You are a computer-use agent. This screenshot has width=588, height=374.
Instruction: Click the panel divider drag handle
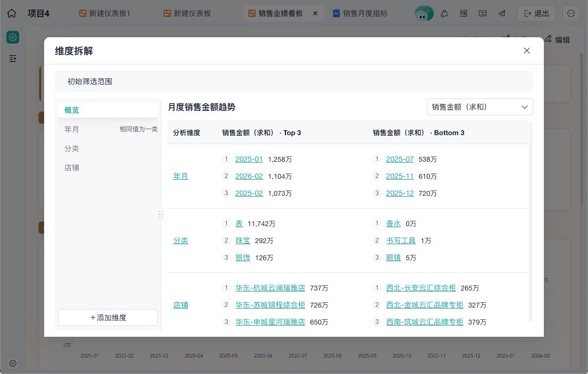(161, 214)
